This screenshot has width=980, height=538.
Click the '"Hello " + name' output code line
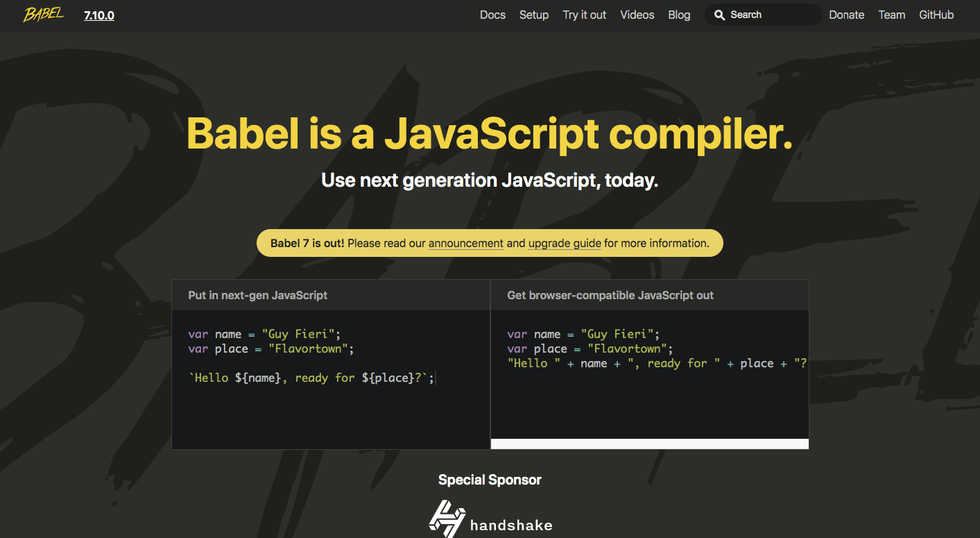[x=657, y=364]
